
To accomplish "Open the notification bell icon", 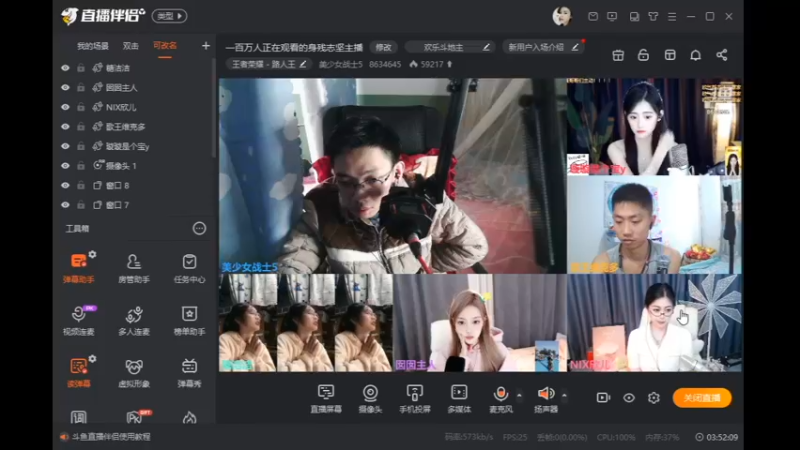I will tap(695, 55).
